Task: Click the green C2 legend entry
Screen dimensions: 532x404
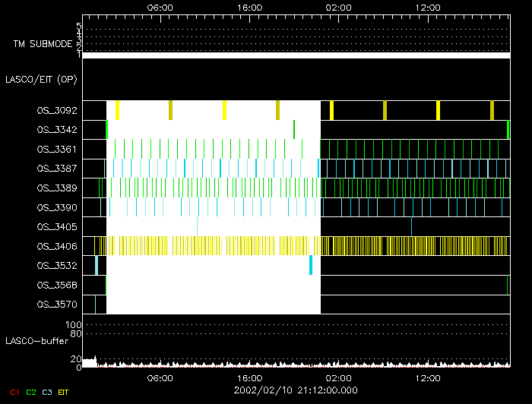Action: (x=30, y=392)
